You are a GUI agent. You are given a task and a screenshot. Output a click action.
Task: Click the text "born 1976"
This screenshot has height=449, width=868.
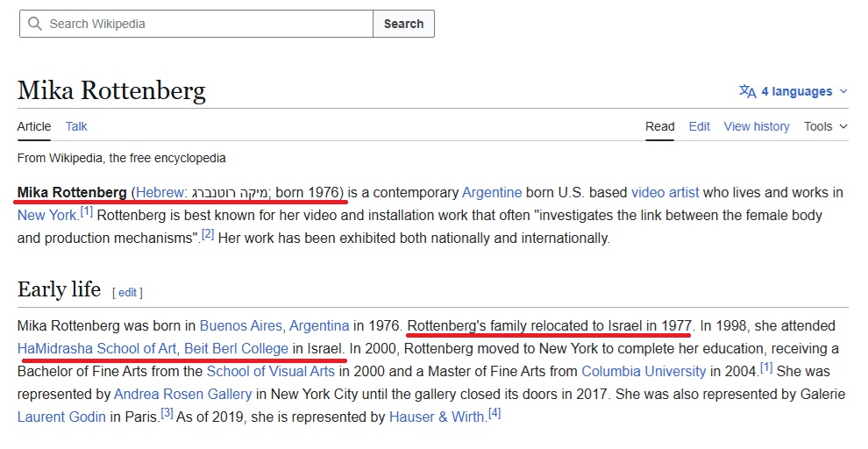point(307,193)
